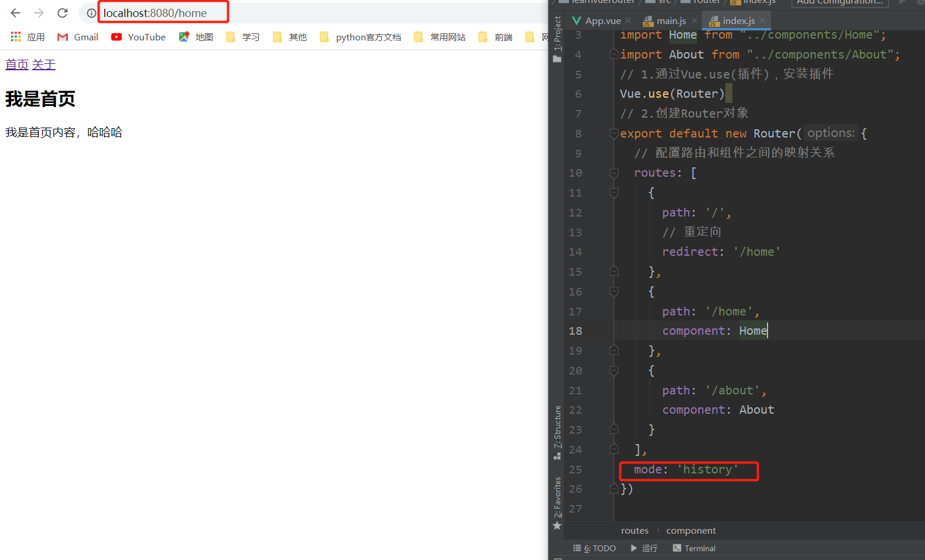The image size is (925, 560).
Task: Collapse the routes array at line 10
Action: [614, 173]
